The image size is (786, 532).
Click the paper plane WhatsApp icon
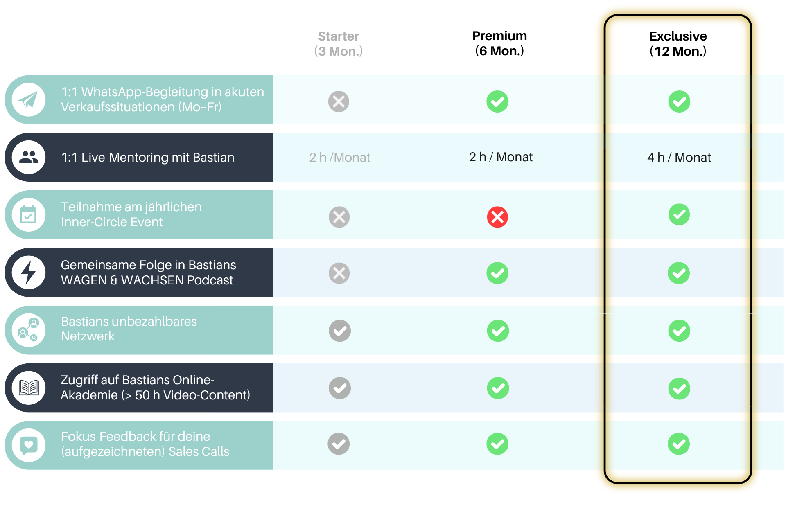pos(28,99)
